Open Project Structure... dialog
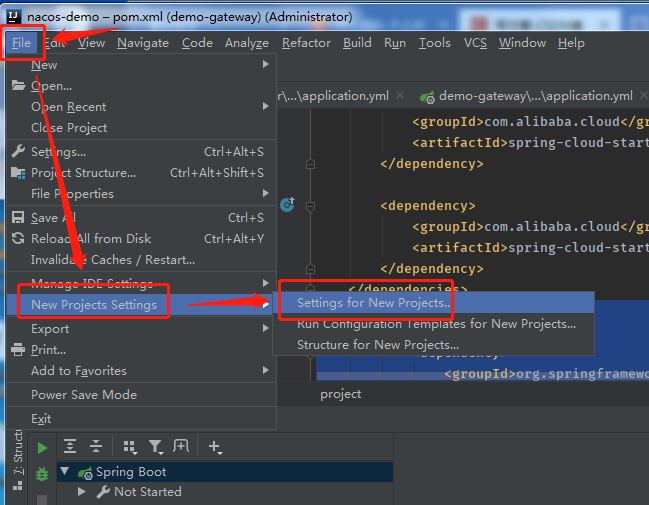Viewport: 649px width, 505px height. tap(142, 173)
